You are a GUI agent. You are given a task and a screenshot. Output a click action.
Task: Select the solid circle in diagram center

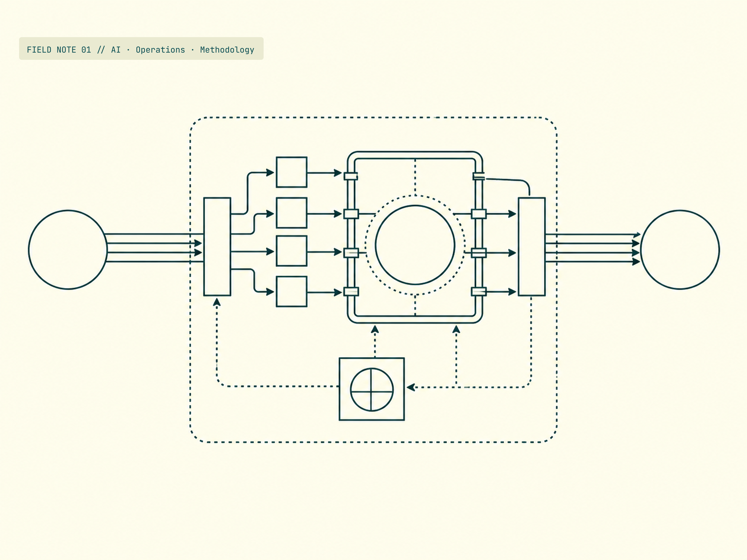[x=415, y=245]
